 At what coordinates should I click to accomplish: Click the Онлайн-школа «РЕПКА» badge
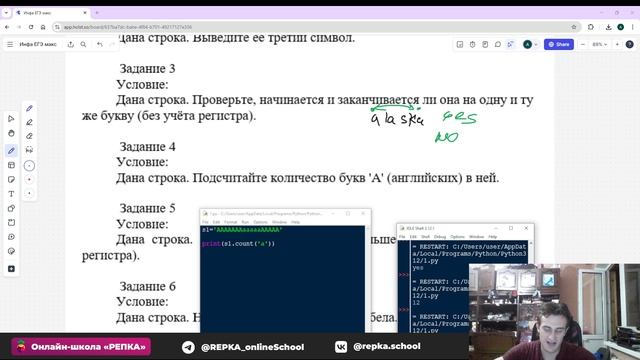click(81, 347)
